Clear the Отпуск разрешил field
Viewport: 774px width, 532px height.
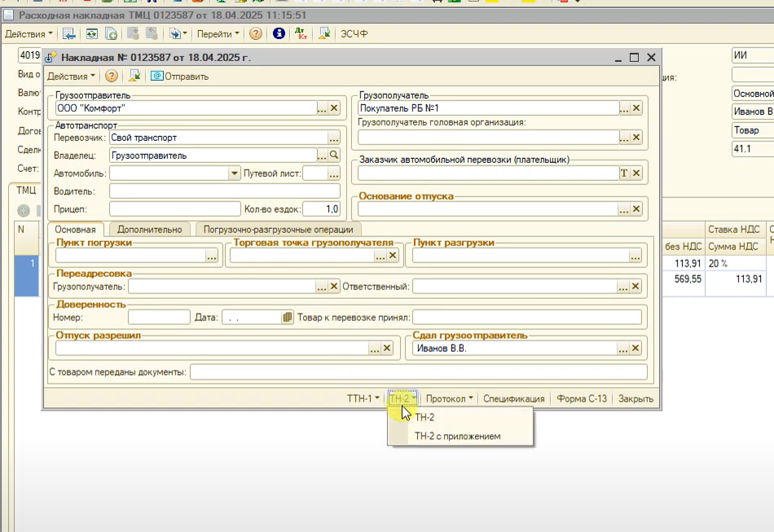387,349
